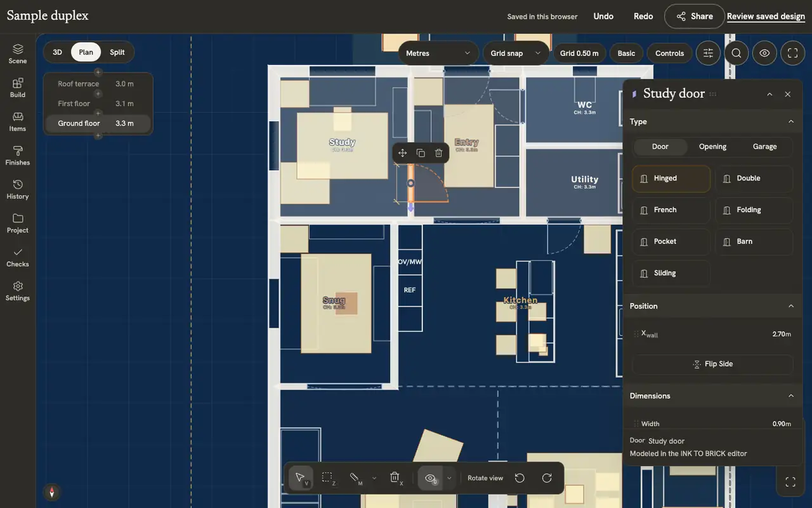Open Settings gear in sidebar
812x508 pixels.
(x=18, y=291)
